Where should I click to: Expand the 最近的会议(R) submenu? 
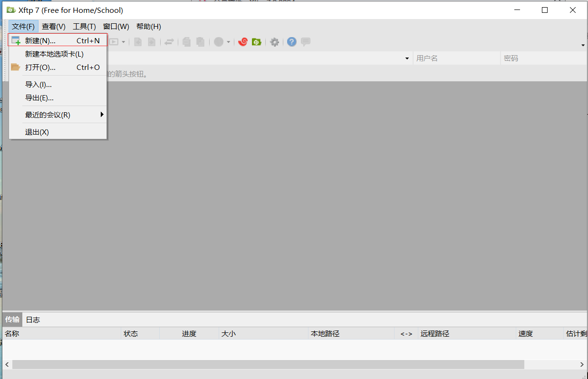pos(58,115)
